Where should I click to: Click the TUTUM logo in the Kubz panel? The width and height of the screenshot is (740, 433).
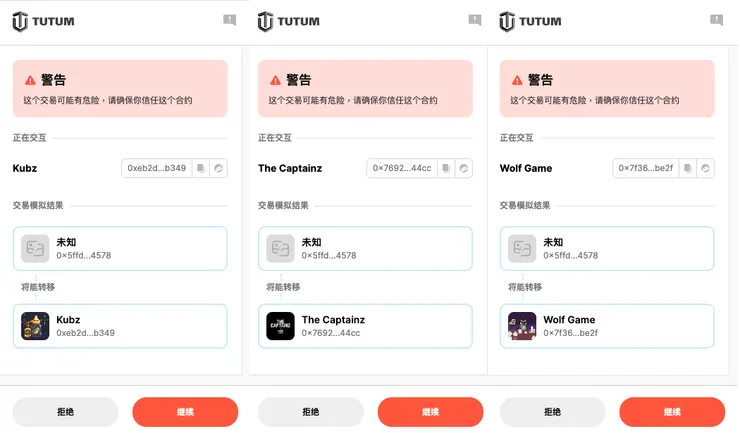click(43, 21)
